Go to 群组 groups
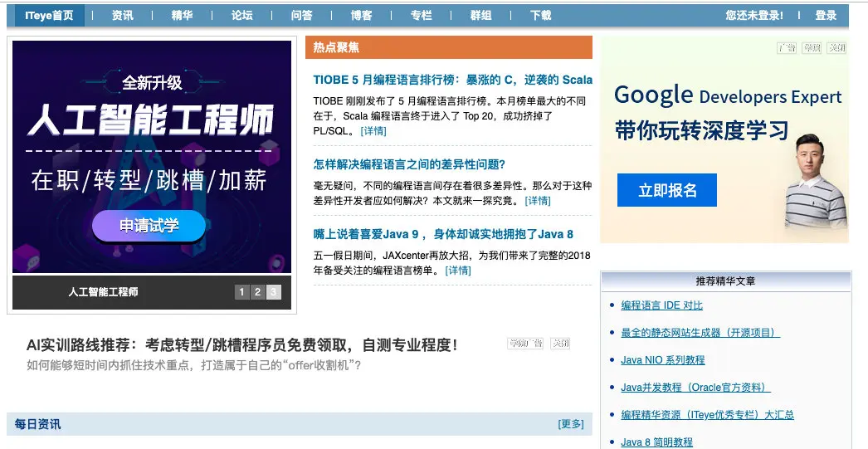The width and height of the screenshot is (868, 449). pos(481,16)
